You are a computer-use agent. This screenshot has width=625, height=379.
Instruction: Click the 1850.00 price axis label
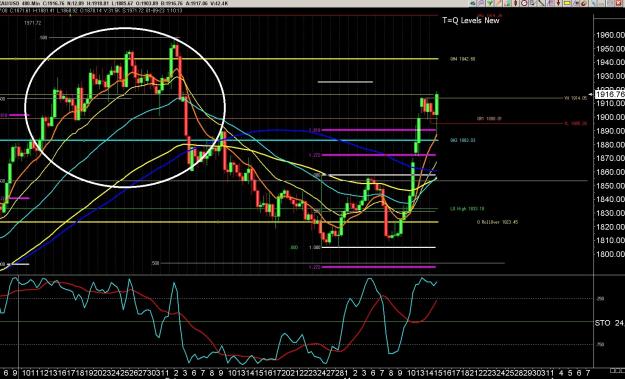click(610, 186)
